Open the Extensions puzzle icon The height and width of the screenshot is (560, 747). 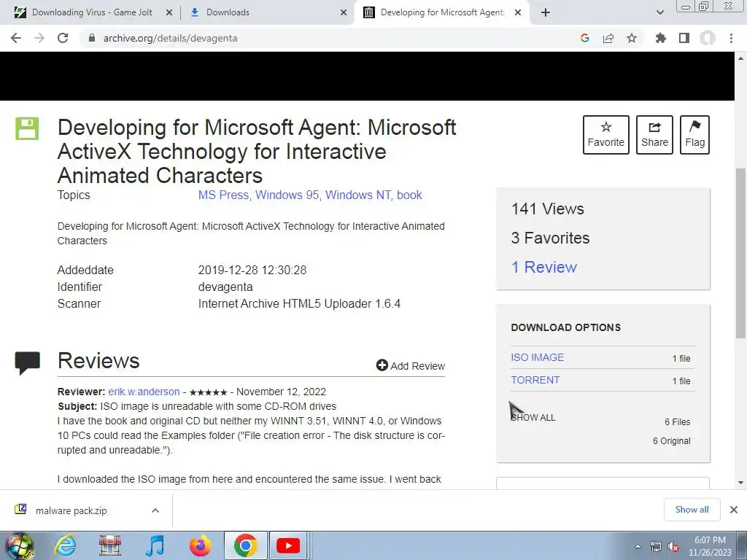point(661,38)
